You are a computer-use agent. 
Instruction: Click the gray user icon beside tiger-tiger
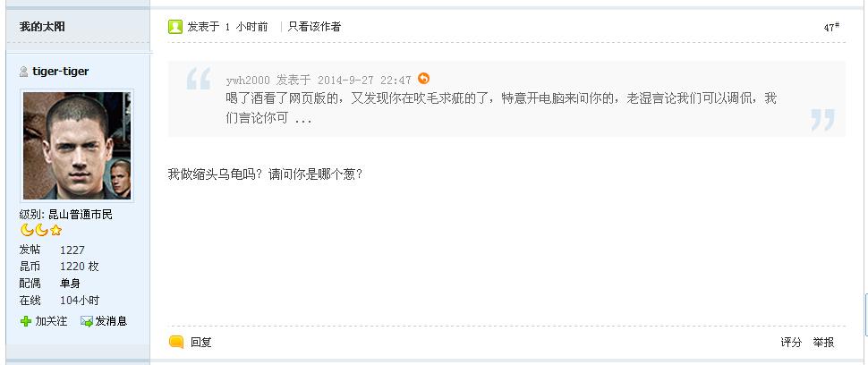[x=23, y=72]
